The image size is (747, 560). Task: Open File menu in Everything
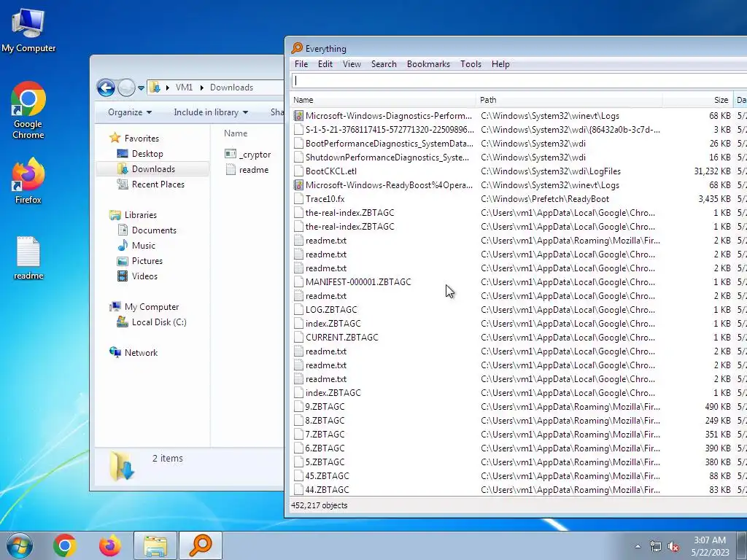tap(301, 64)
